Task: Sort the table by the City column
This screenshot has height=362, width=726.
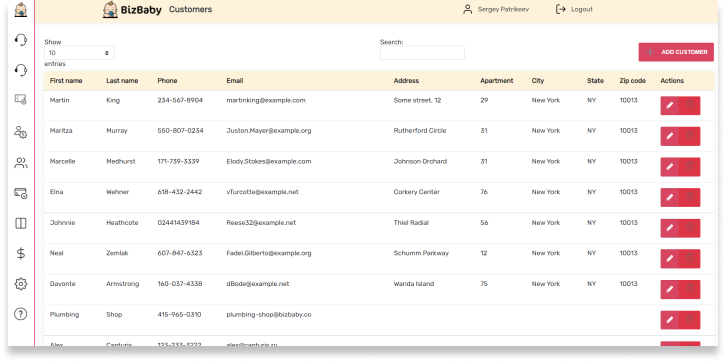Action: tap(538, 81)
